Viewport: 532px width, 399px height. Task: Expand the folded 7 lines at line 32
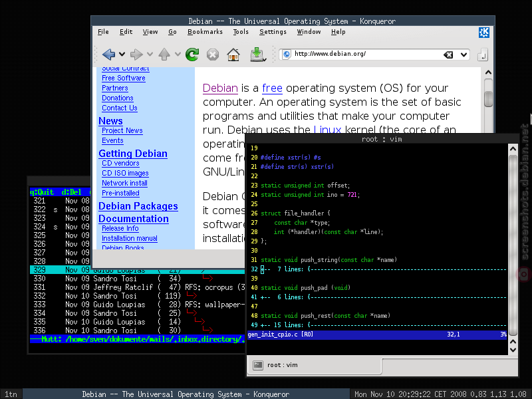click(384, 269)
